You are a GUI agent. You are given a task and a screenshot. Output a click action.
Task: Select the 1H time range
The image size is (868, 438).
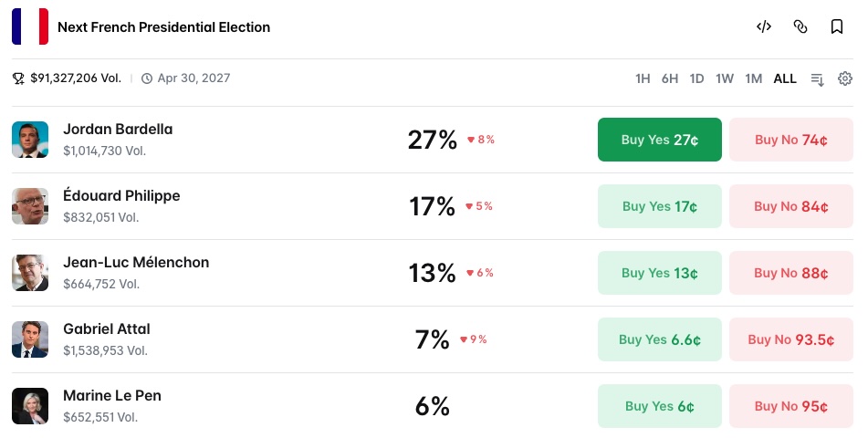coord(643,78)
